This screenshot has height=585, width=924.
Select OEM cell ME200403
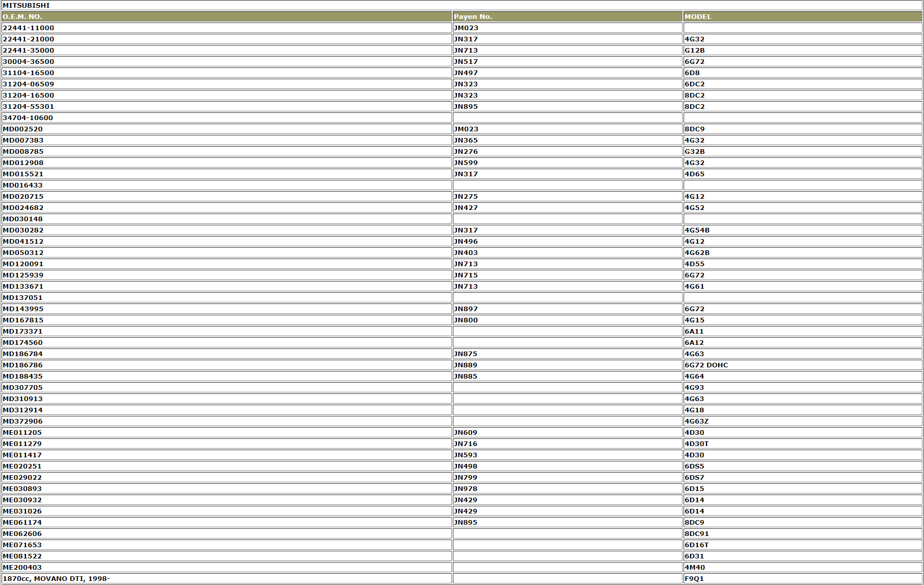tap(227, 567)
